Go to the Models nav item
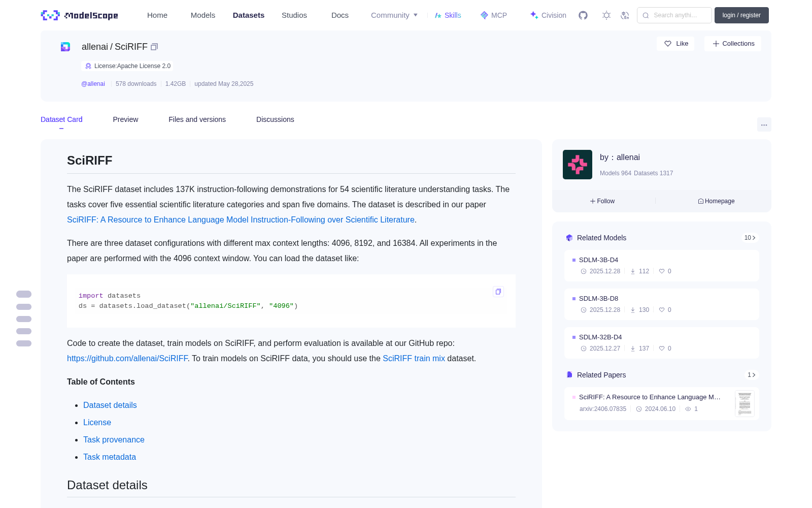 point(203,15)
